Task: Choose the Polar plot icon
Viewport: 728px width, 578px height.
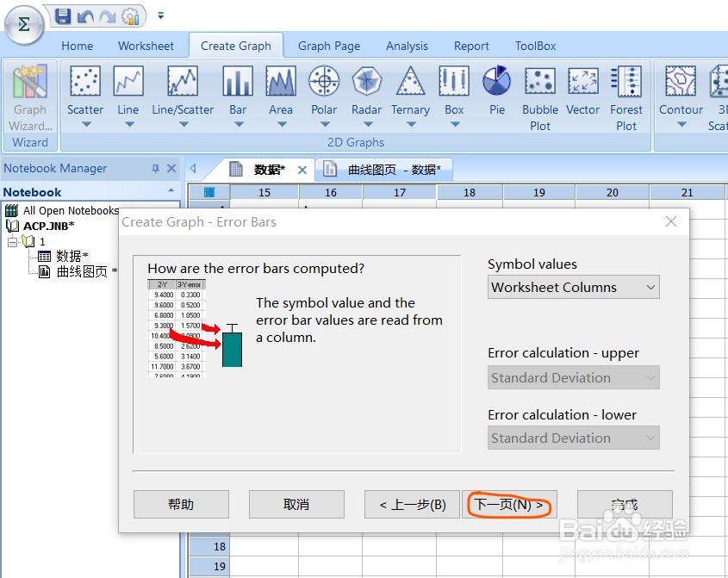Action: pos(324,81)
